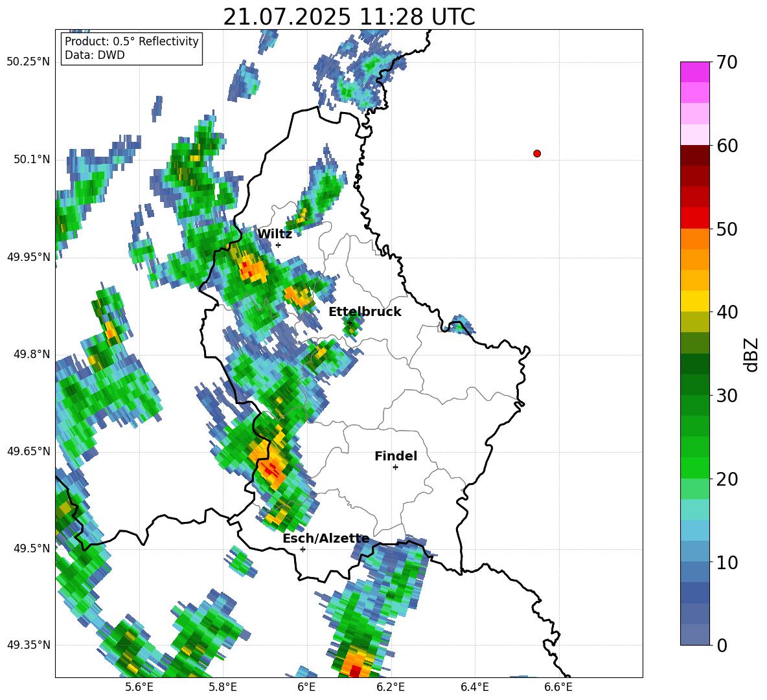Click the Esch/Alzette cross marker

(303, 549)
